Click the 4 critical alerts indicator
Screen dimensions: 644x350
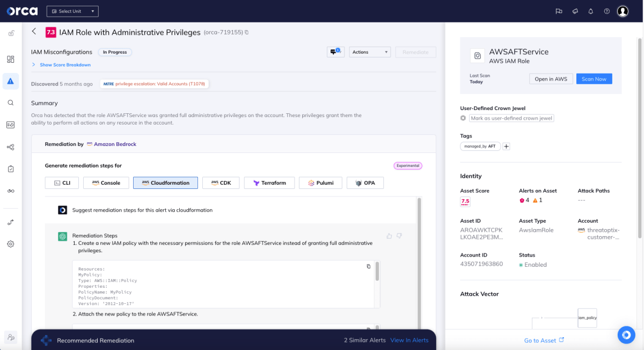coord(524,200)
